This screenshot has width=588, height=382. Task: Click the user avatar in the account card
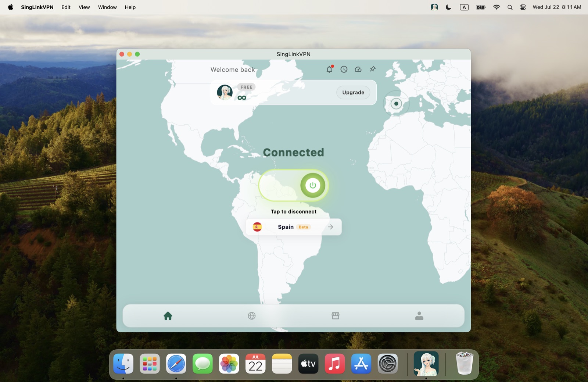click(x=225, y=92)
